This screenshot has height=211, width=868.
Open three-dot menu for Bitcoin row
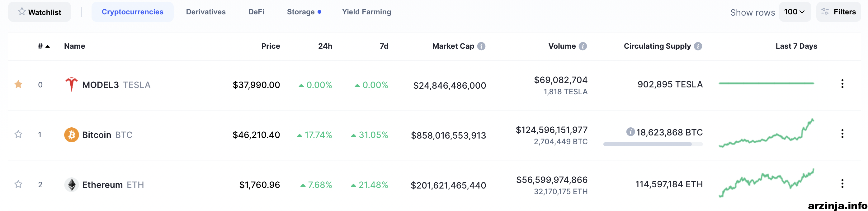[x=842, y=134]
